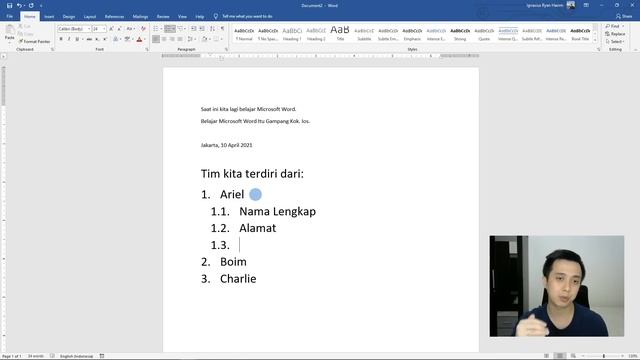Open the shading color menu
Screen dimensions: 640x360
click(x=209, y=39)
